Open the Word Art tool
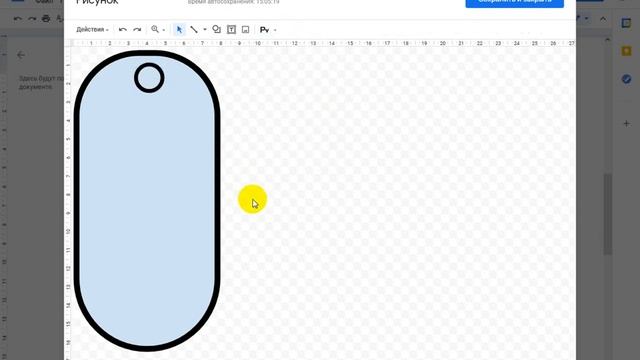This screenshot has width=640, height=360. [x=264, y=30]
